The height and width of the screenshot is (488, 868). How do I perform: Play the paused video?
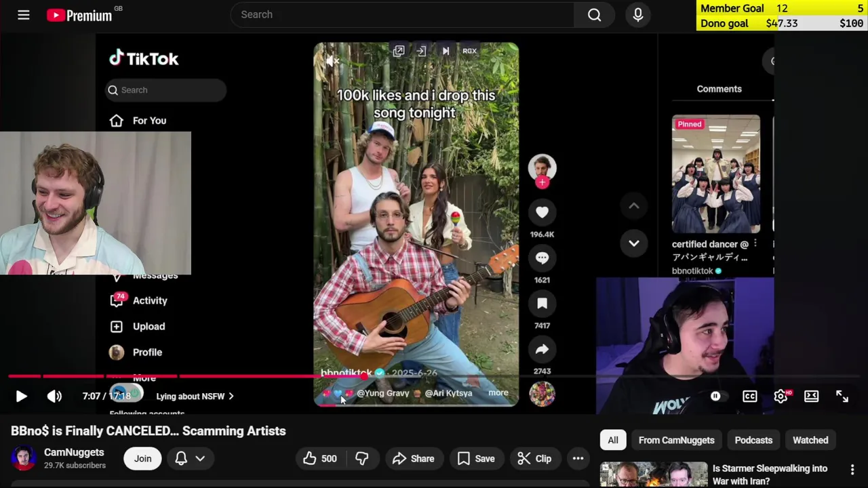point(21,396)
